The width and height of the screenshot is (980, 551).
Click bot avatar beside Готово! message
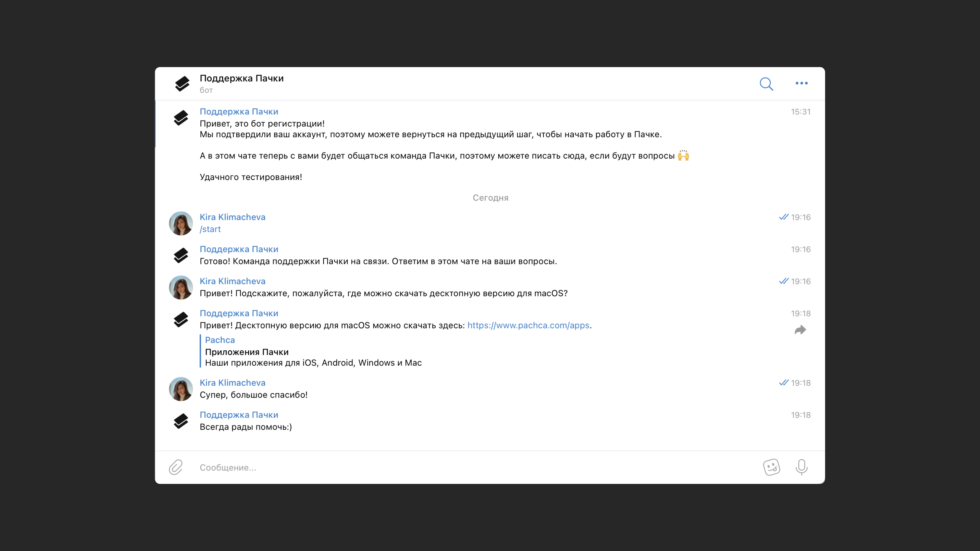(x=181, y=255)
